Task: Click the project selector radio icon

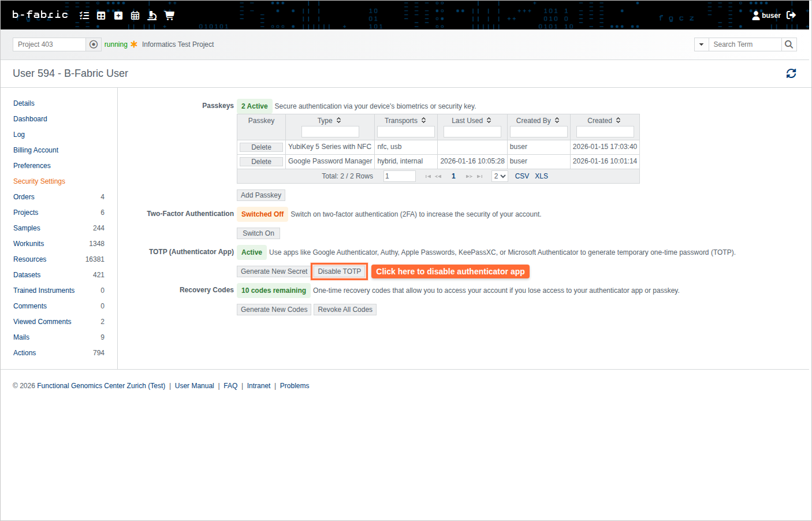Action: tap(94, 44)
